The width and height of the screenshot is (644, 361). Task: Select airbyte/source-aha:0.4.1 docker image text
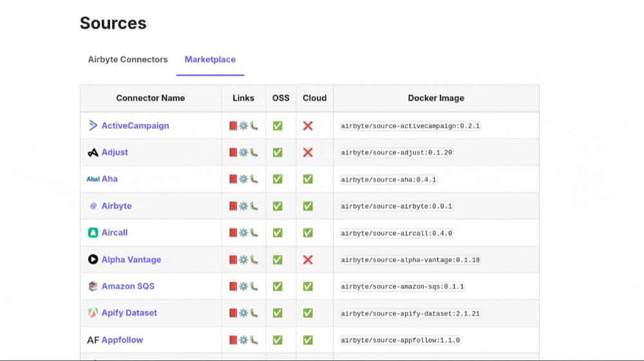[388, 179]
